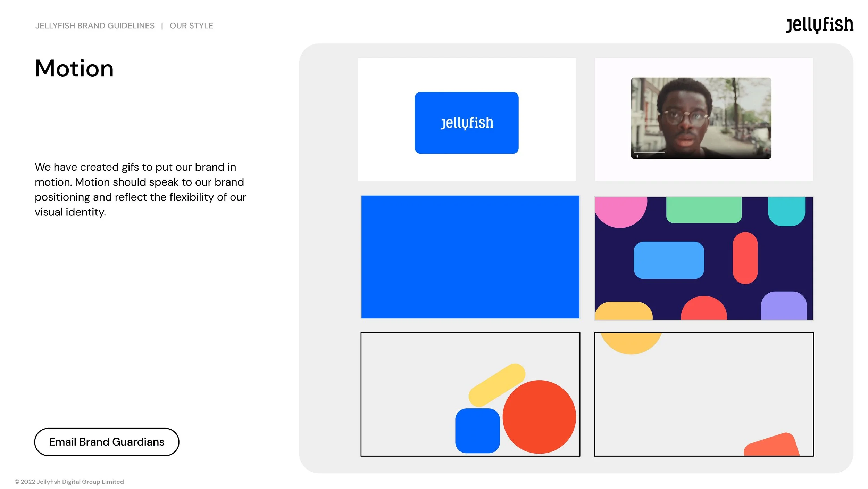Select the Our Style breadcrumb section
Viewport: 868px width, 489px height.
pyautogui.click(x=191, y=26)
